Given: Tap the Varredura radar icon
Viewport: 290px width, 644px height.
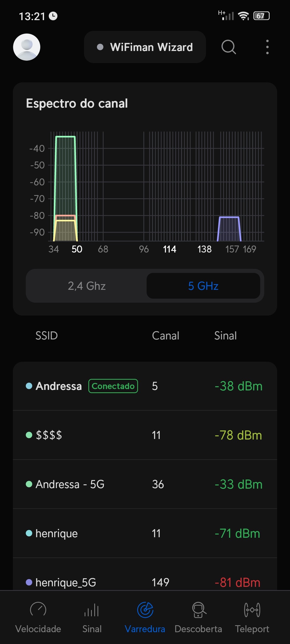Looking at the screenshot, I should tap(145, 610).
